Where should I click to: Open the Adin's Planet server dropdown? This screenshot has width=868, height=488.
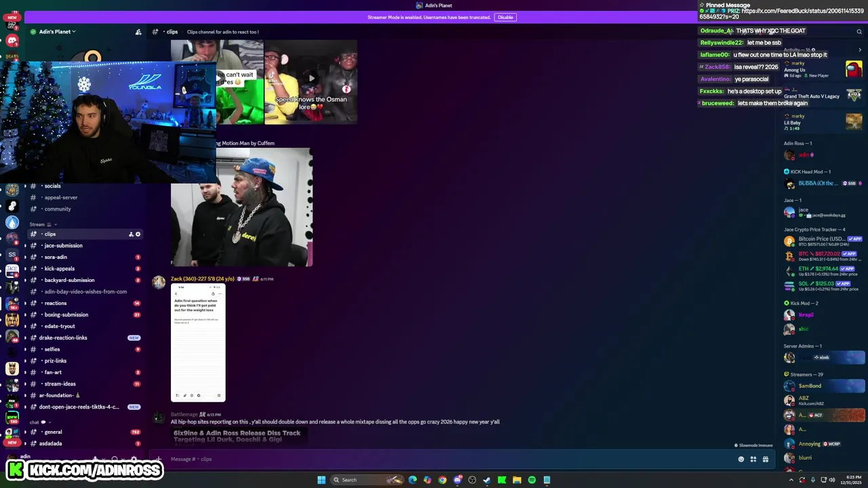(x=57, y=31)
